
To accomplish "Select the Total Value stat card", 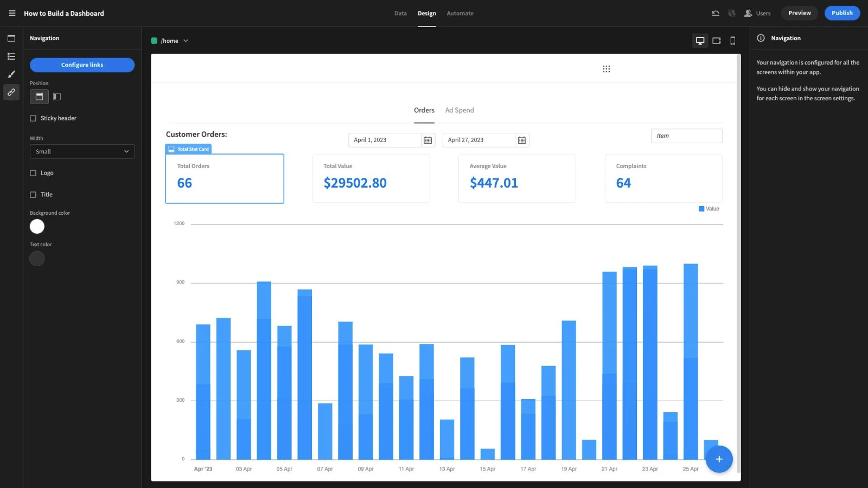I will click(371, 179).
